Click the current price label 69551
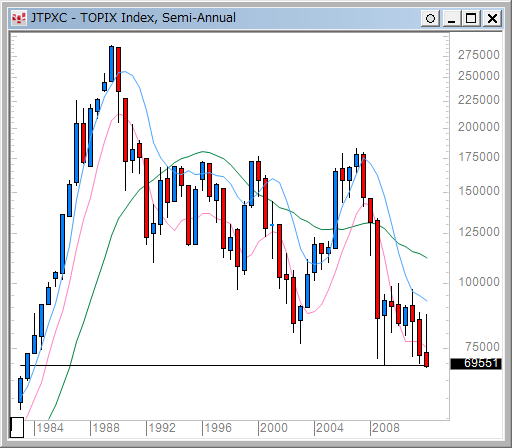Screen dimensions: 512x448 click(x=476, y=363)
